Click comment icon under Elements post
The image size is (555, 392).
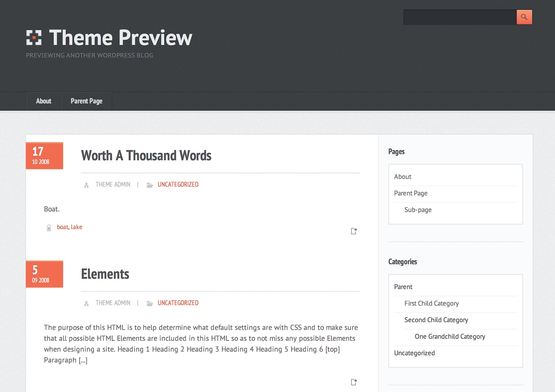[353, 382]
